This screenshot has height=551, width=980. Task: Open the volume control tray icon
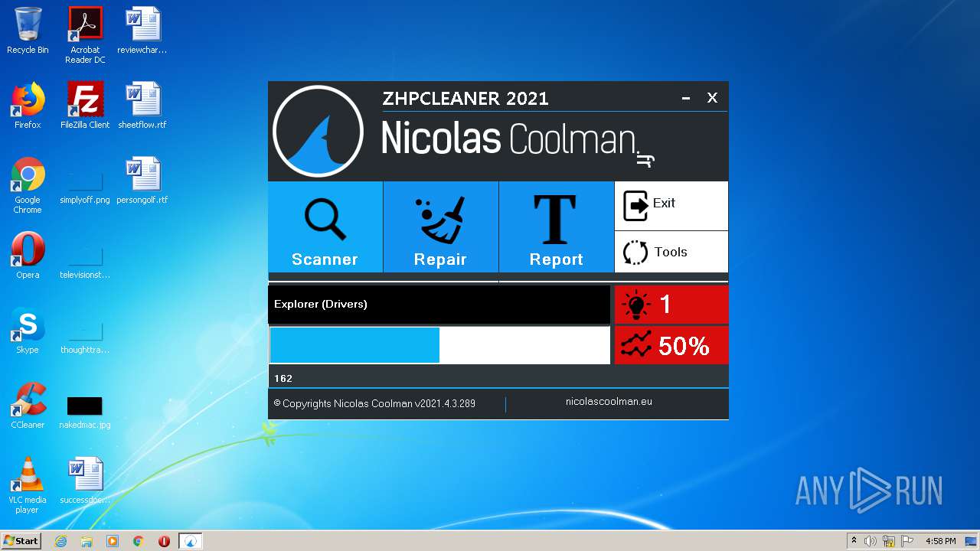871,541
